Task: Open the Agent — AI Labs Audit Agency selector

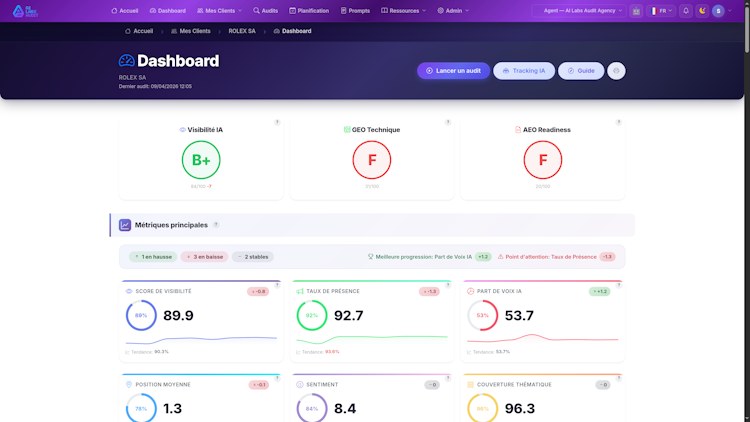Action: (x=579, y=11)
